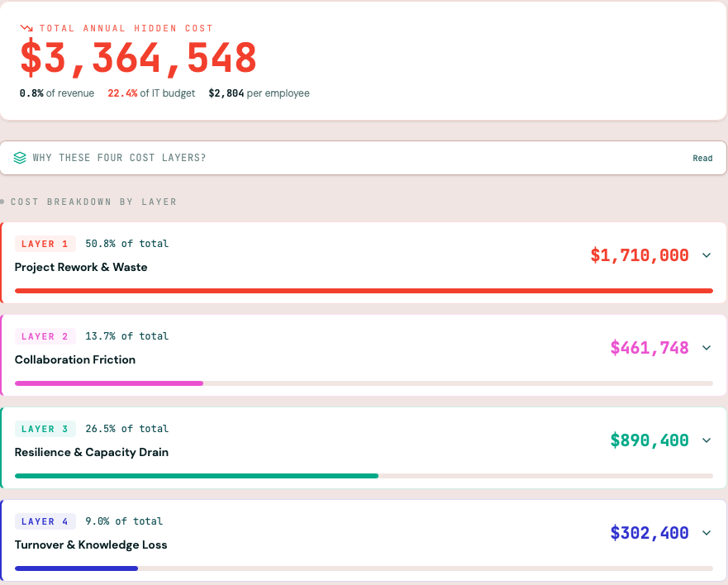The image size is (728, 585).
Task: Select the LAYER 4 badge
Action: (x=45, y=521)
